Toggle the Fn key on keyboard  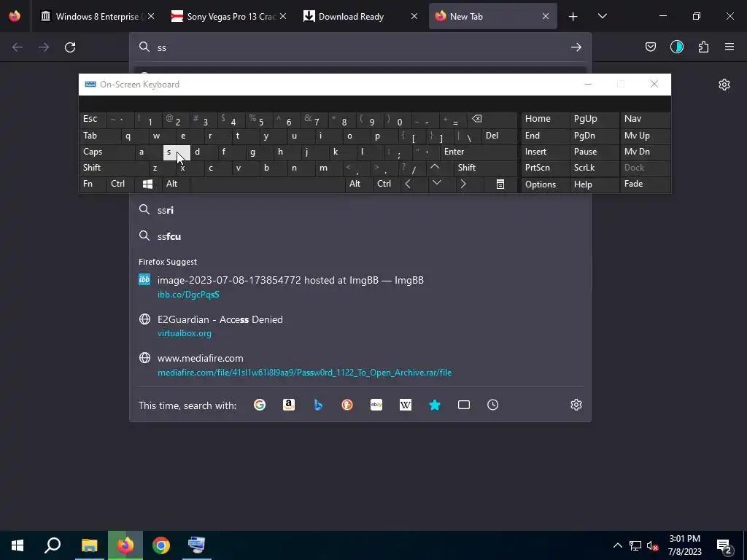click(93, 184)
